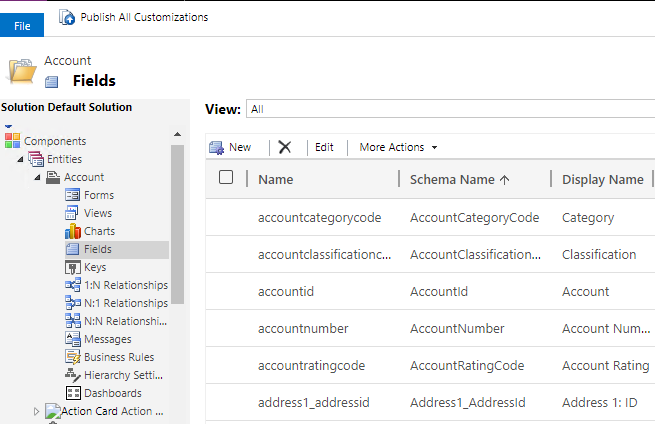Click the Dashboards icon
The image size is (655, 424).
(73, 393)
